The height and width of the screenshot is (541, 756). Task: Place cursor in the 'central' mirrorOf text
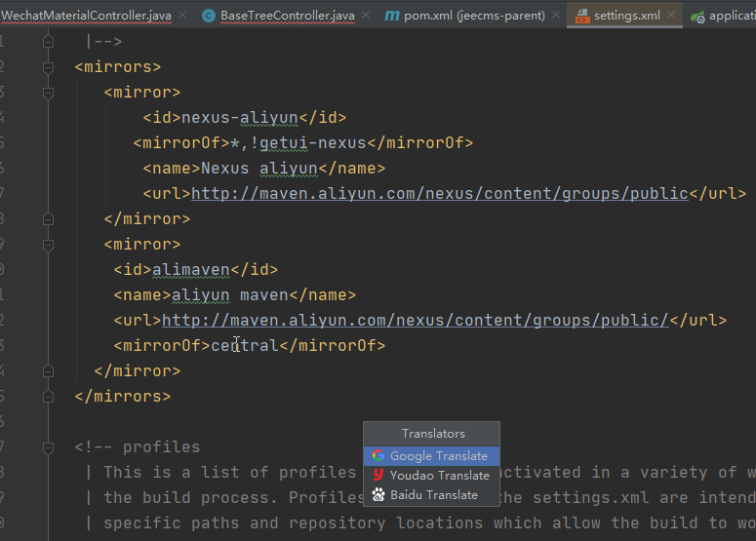click(x=245, y=346)
